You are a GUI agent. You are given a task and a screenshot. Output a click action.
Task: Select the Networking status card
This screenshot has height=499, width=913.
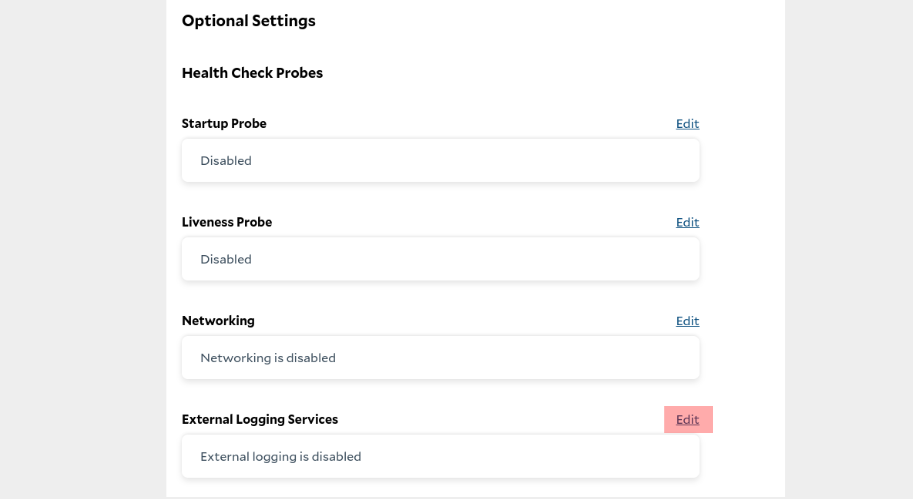500,358
